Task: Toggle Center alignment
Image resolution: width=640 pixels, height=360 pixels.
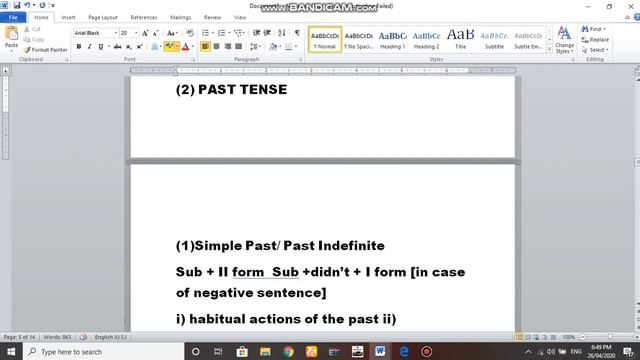Action: point(216,47)
